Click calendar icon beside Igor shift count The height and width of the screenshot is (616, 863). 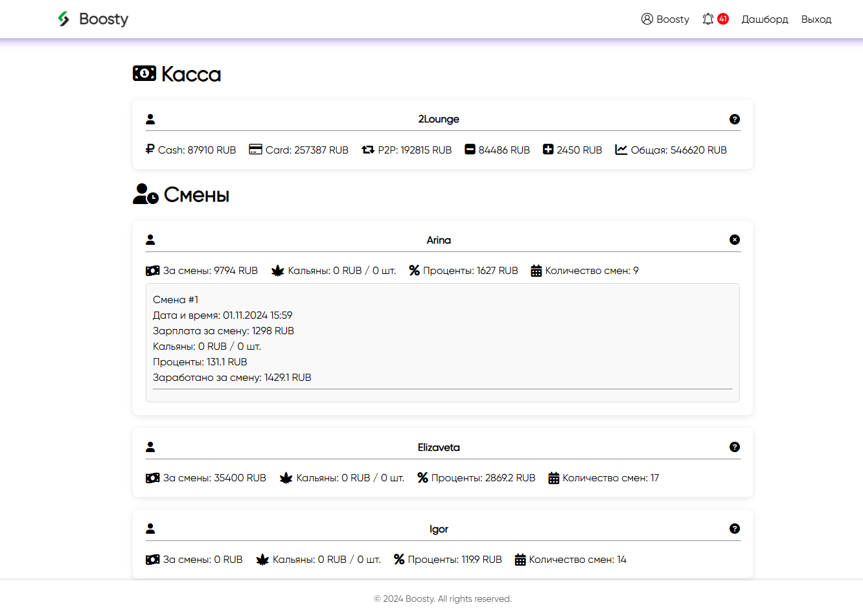point(520,560)
